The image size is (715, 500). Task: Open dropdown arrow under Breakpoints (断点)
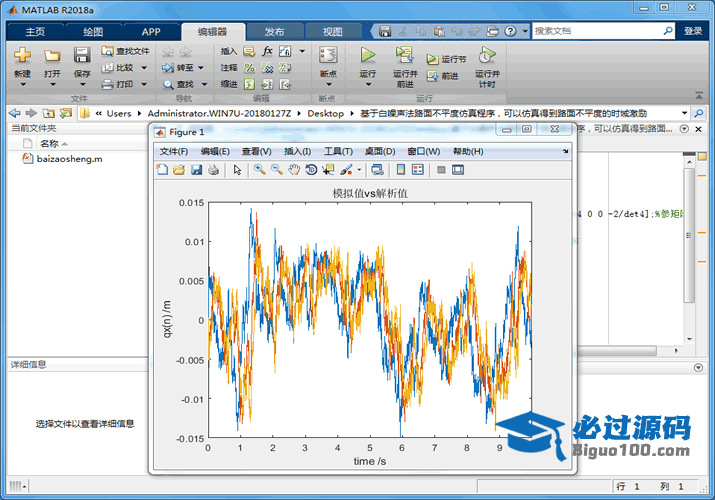pyautogui.click(x=328, y=85)
